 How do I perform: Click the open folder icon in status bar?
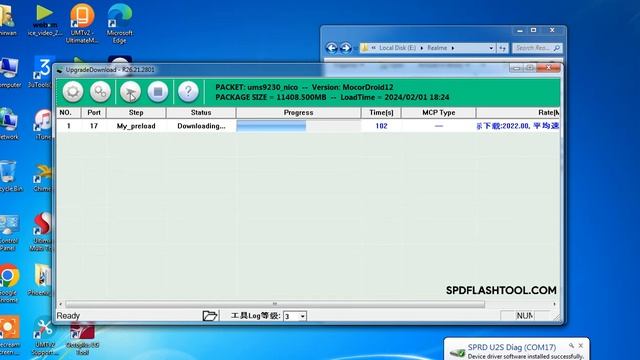pyautogui.click(x=210, y=316)
